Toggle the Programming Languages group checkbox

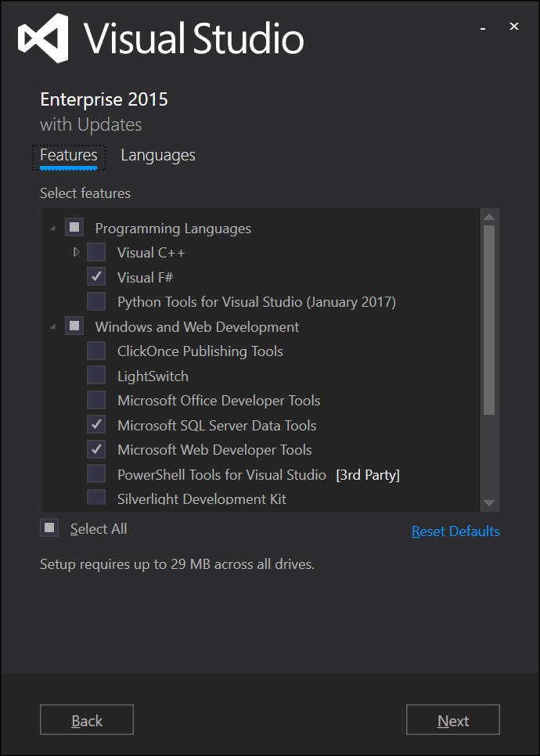[74, 228]
